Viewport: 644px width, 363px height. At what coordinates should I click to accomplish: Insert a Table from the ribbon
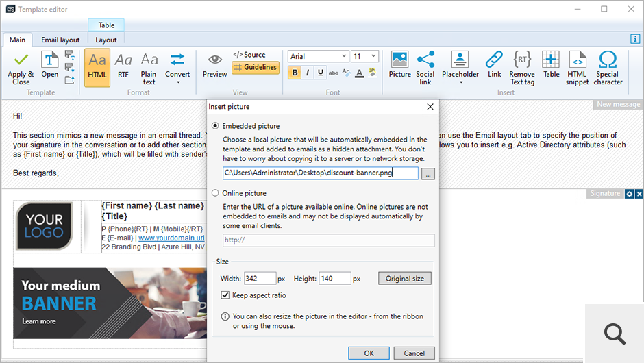click(x=551, y=65)
